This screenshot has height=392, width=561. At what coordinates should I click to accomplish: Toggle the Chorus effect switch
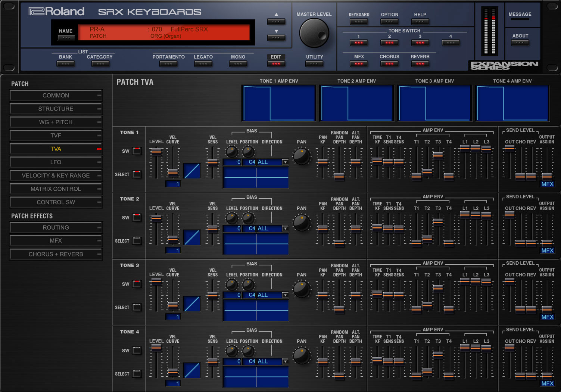click(389, 63)
